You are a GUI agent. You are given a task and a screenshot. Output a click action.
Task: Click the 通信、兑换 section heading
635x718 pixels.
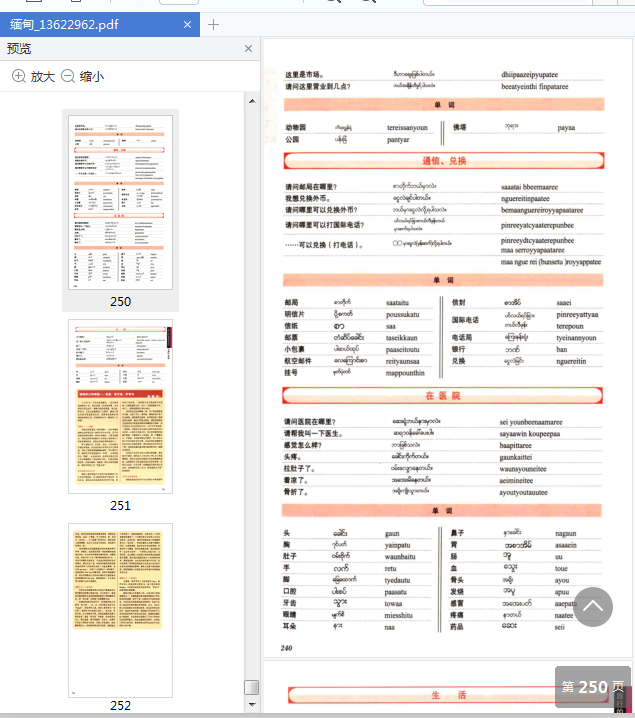pos(444,161)
